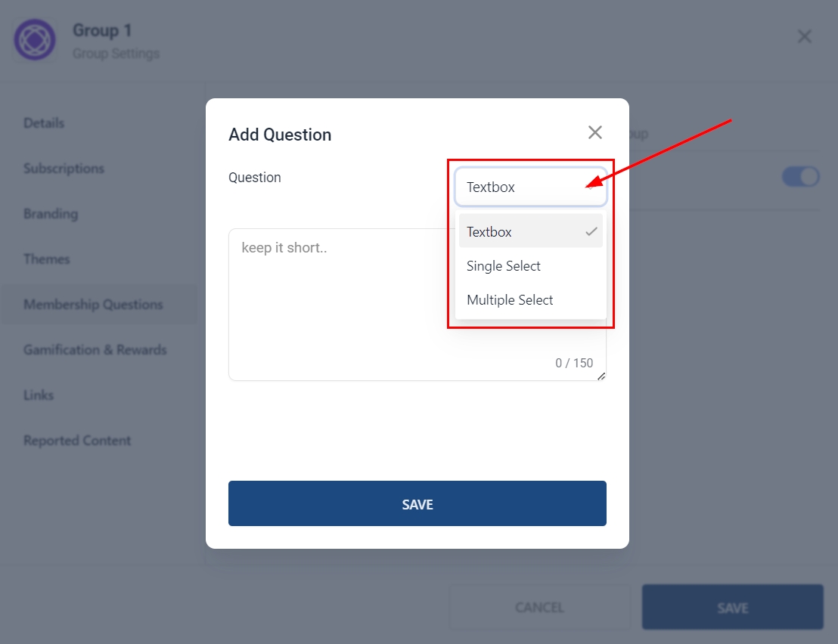Go to Subscriptions settings
The width and height of the screenshot is (838, 644).
[64, 169]
